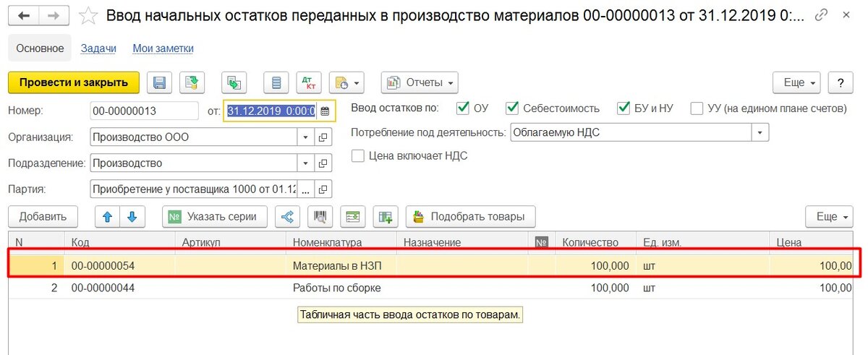Toggle the Себестоимость checkbox
The width and height of the screenshot is (868, 355).
coord(512,108)
